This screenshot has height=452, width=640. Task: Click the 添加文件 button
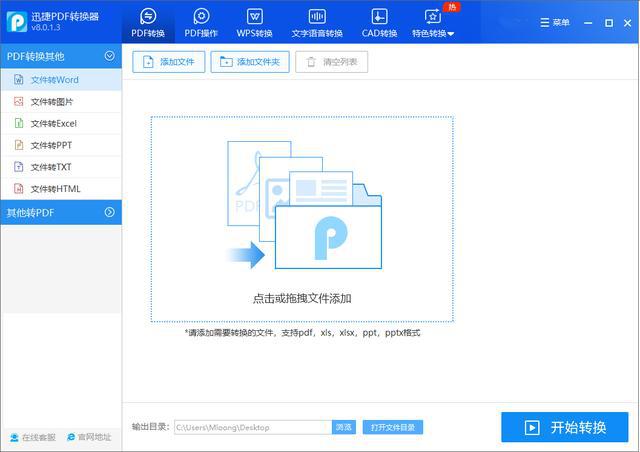click(169, 62)
